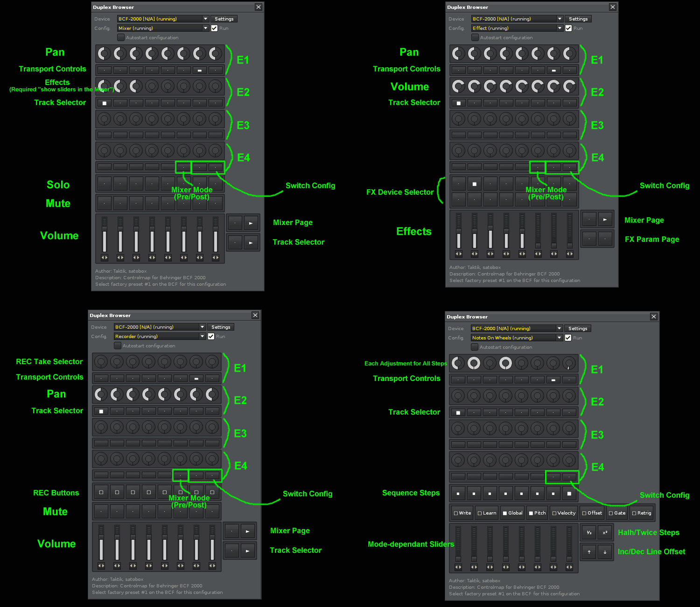Click the lit transport button in Effect window
The width and height of the screenshot is (700, 607).
coord(554,71)
